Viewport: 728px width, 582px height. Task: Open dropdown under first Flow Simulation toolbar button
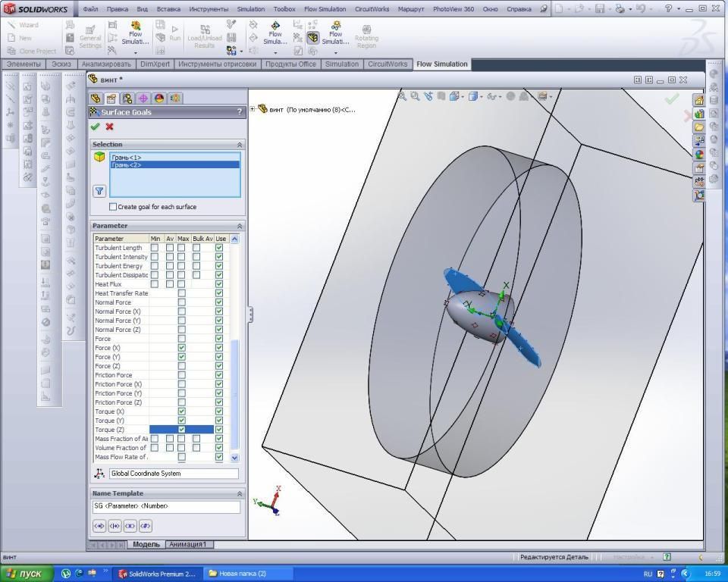point(136,52)
